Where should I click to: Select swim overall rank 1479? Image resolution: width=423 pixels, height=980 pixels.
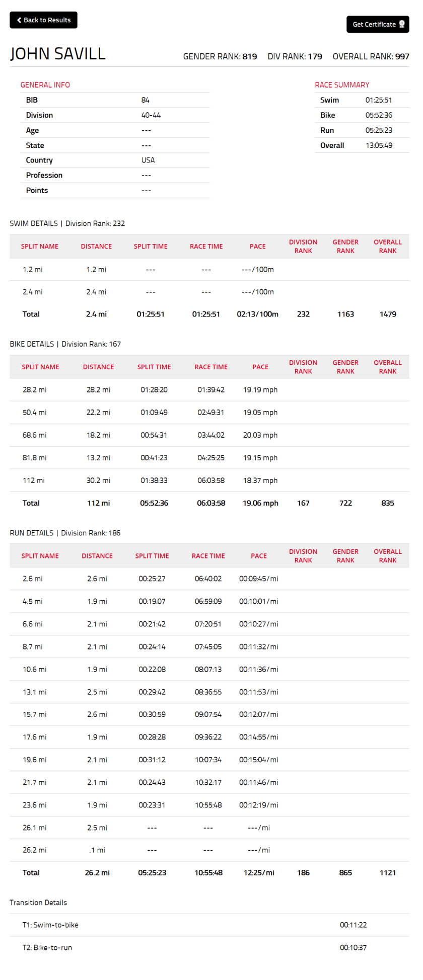click(388, 314)
